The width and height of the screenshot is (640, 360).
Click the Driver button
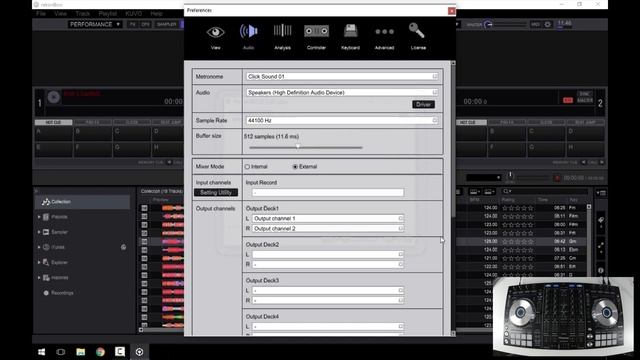[x=423, y=104]
